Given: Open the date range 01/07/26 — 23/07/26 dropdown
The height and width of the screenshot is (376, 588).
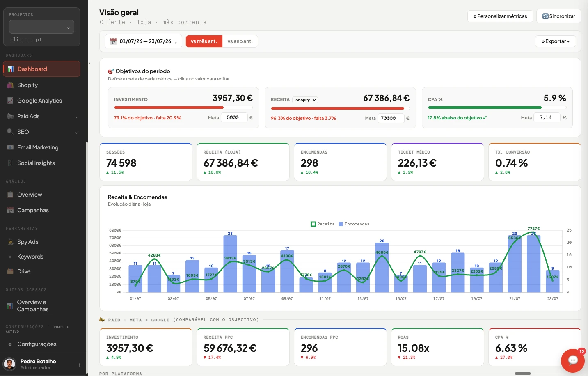Looking at the screenshot, I should pos(143,41).
